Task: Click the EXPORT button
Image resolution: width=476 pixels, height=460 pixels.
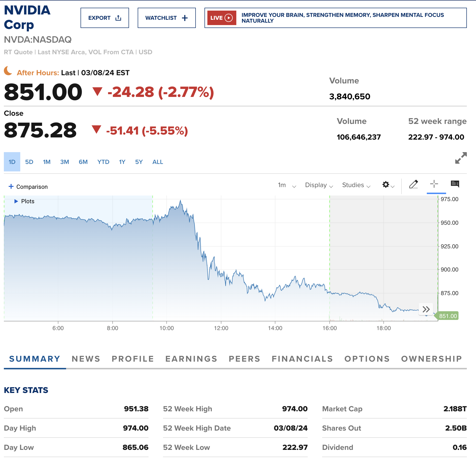Action: coord(105,18)
